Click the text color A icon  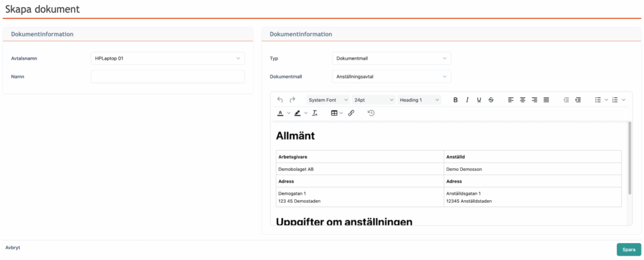click(280, 113)
